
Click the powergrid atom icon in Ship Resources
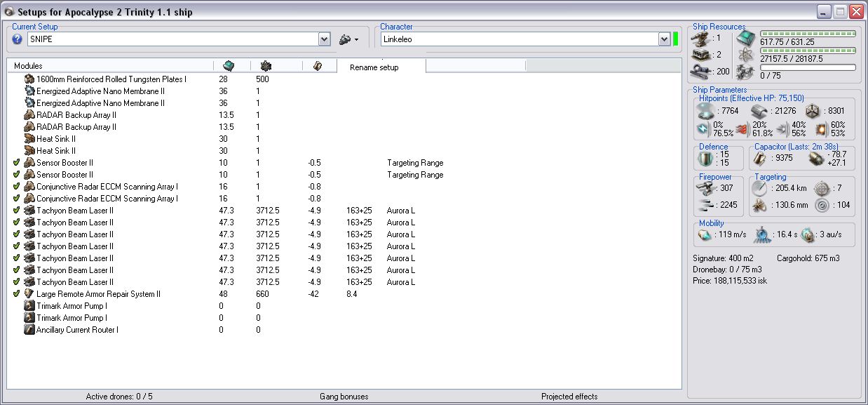[x=745, y=55]
